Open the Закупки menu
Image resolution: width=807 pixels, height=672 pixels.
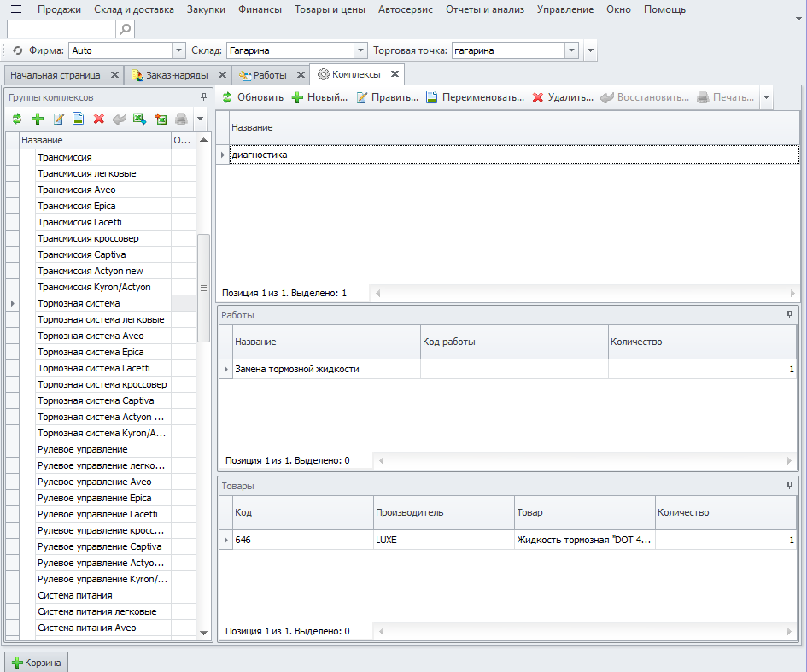click(x=206, y=9)
